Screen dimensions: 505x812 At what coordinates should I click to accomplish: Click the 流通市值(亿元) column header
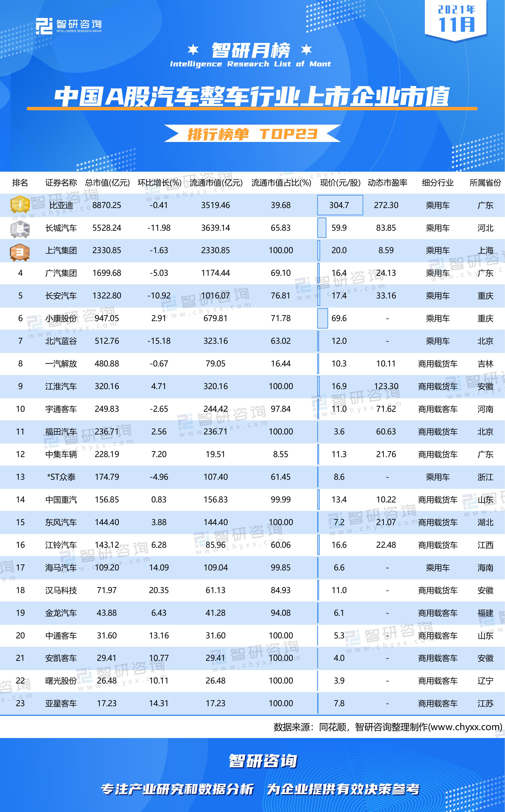tap(216, 183)
